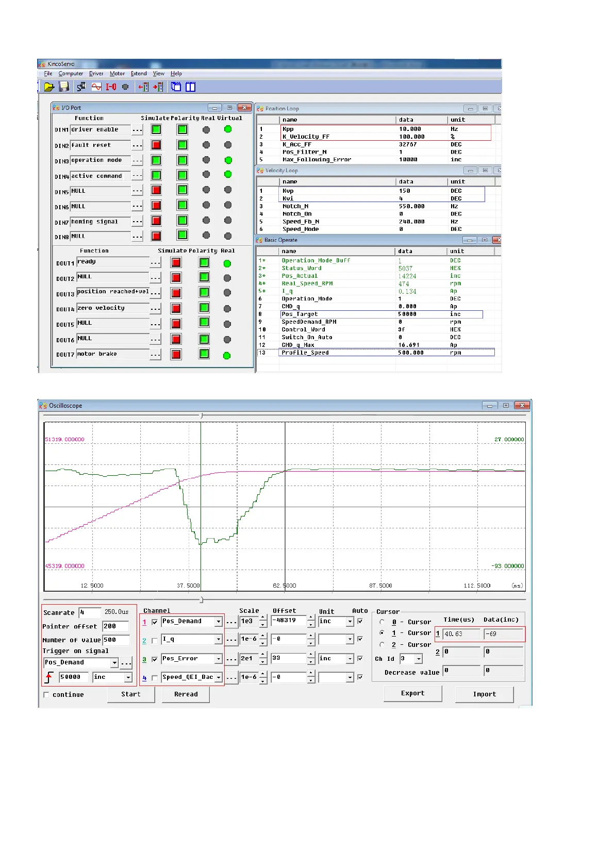Toggle DIN1 driver enable Simulate square
The image size is (614, 868).
156,130
